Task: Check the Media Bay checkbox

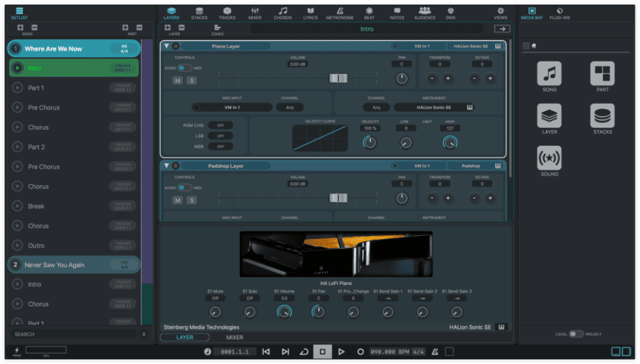Action: [x=525, y=46]
